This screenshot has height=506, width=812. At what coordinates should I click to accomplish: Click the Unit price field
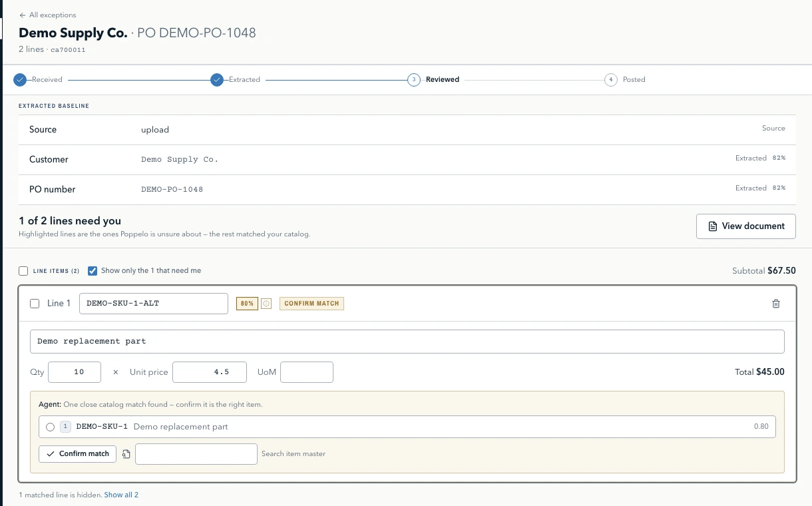point(210,372)
